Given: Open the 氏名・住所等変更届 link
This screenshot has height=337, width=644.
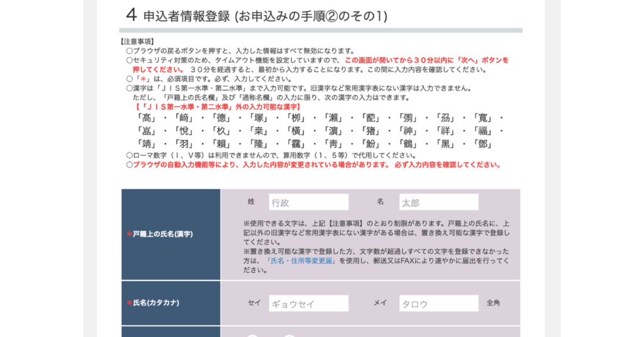Looking at the screenshot, I should point(299,260).
